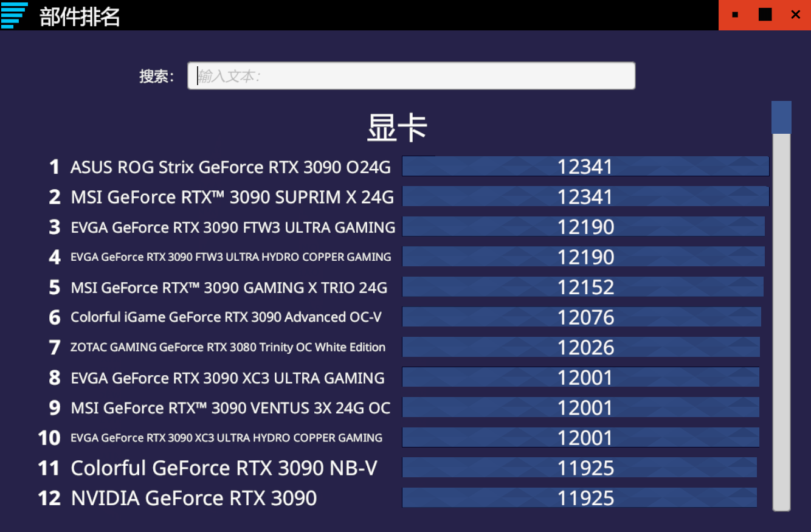The width and height of the screenshot is (811, 532).
Task: Click the 12190 score bar for FTW3 HYDRO COPPER
Action: click(x=583, y=257)
